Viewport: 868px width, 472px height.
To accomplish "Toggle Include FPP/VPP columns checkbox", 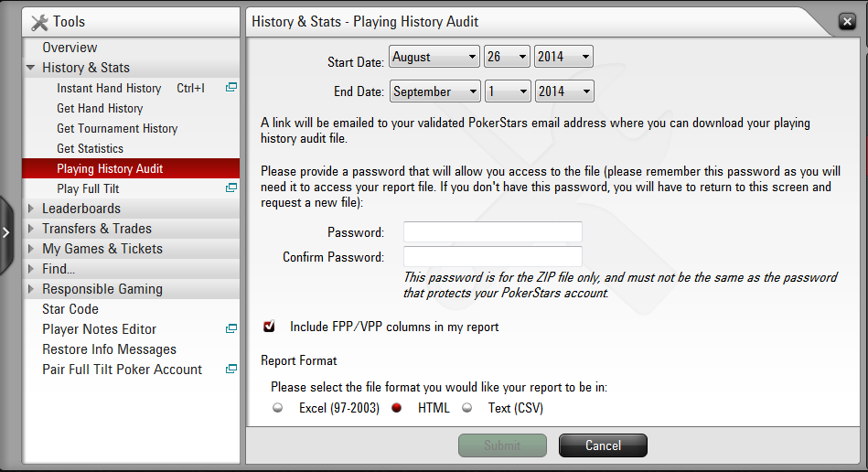I will click(269, 327).
